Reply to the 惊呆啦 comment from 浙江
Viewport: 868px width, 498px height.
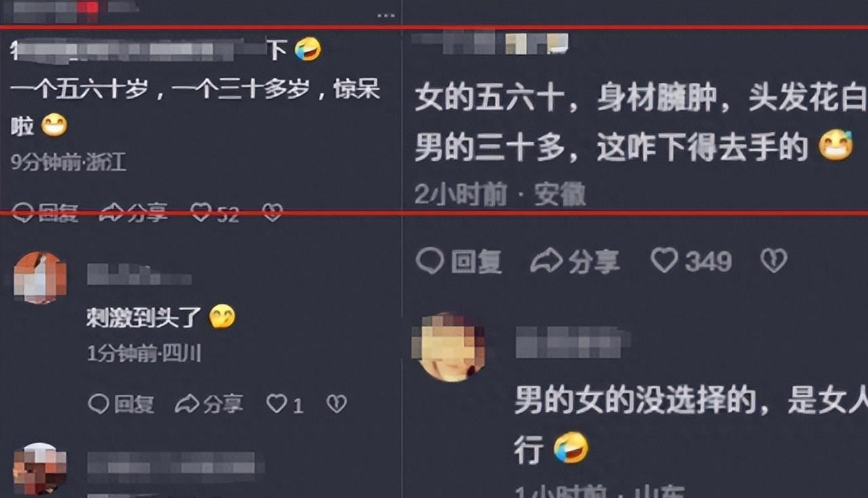45,213
